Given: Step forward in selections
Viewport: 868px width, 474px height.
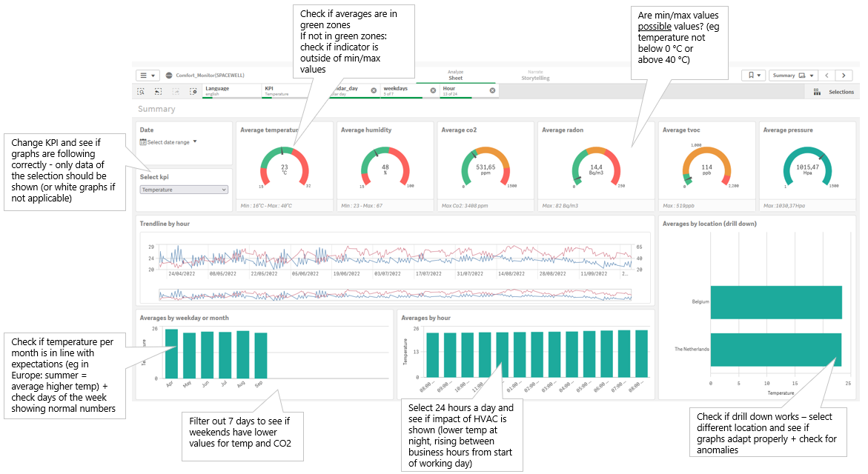Looking at the screenshot, I should pyautogui.click(x=176, y=91).
